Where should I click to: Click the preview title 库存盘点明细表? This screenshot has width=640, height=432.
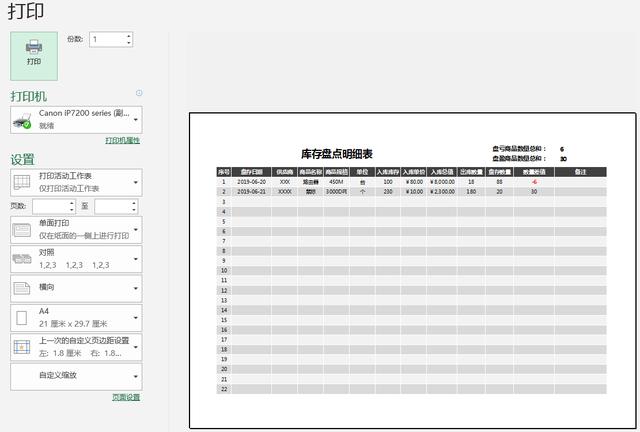[337, 154]
